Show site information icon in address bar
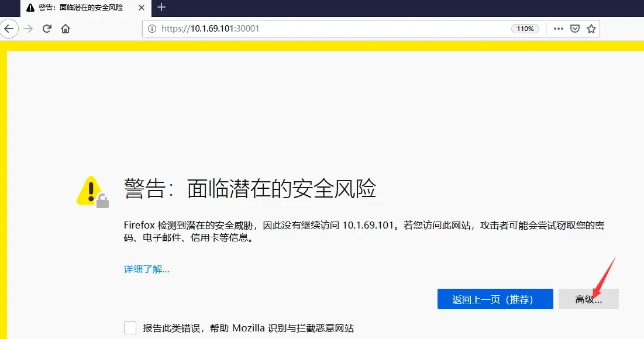Viewport: 644px width, 339px height. click(x=152, y=29)
